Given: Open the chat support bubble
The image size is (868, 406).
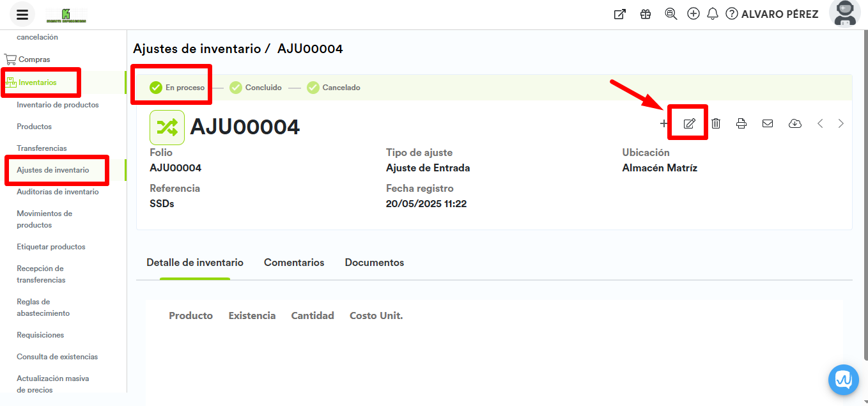Looking at the screenshot, I should pos(843,380).
